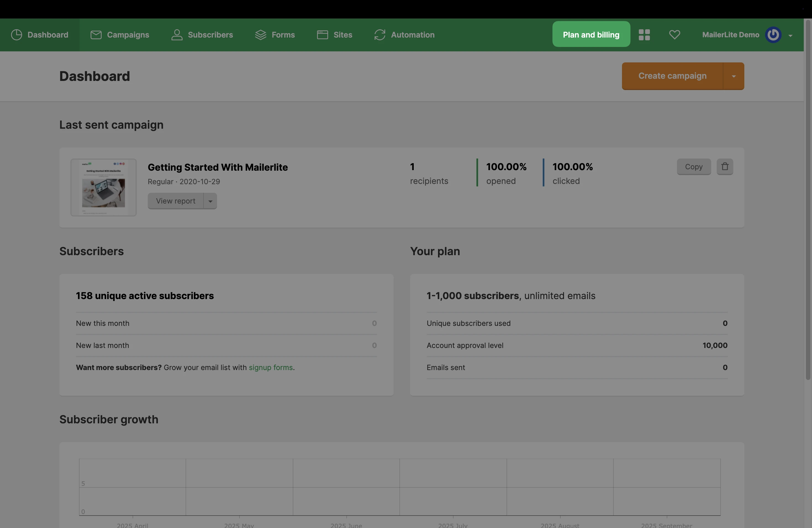Click the Dashboard pie chart icon
812x528 pixels.
(16, 35)
